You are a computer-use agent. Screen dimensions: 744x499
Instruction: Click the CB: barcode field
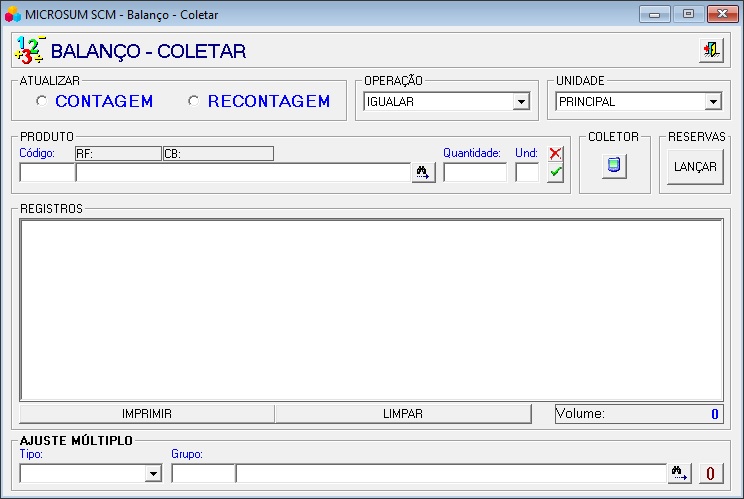218,154
